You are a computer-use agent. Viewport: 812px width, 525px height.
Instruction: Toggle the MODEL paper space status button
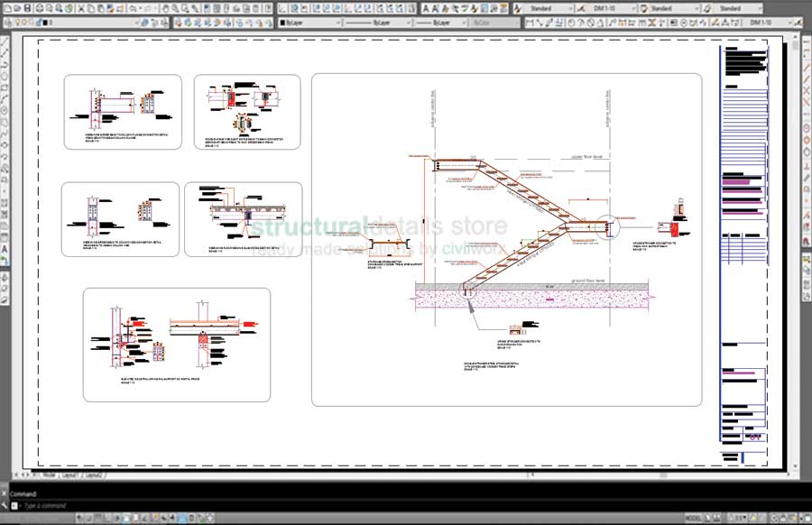pos(695,517)
